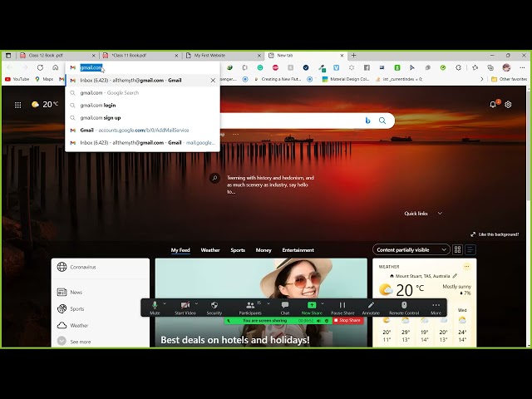Select Inbox allthemyth@gmail.com top suggestion
This screenshot has width=532, height=399.
point(142,81)
